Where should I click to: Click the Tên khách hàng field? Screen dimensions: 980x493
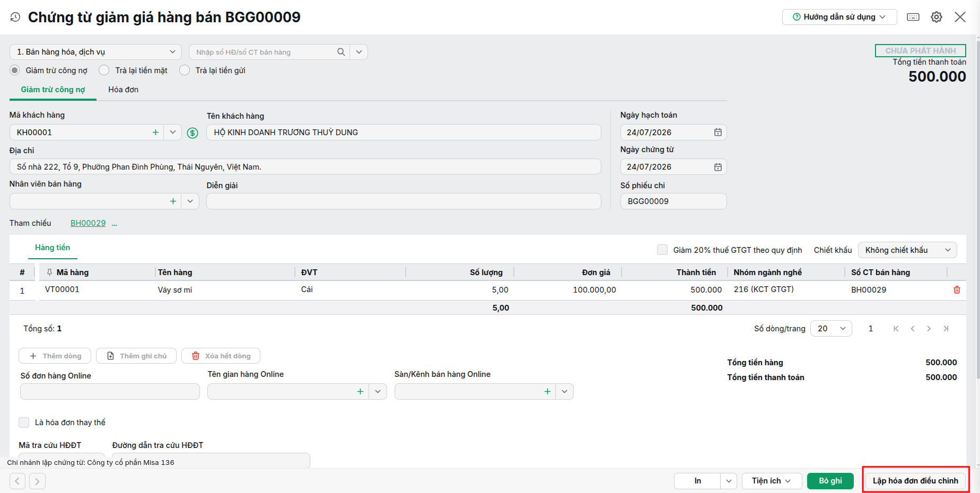[x=404, y=133]
